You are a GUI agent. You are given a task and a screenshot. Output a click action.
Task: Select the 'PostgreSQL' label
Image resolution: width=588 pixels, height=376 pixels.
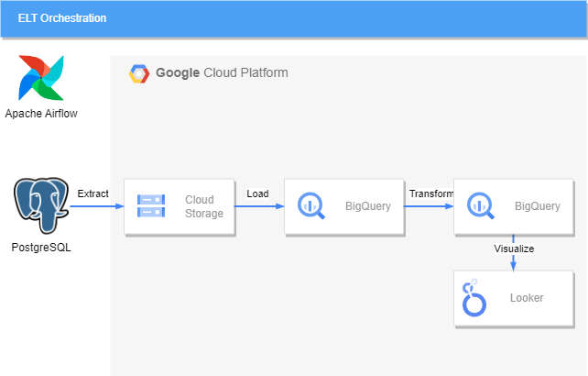41,248
